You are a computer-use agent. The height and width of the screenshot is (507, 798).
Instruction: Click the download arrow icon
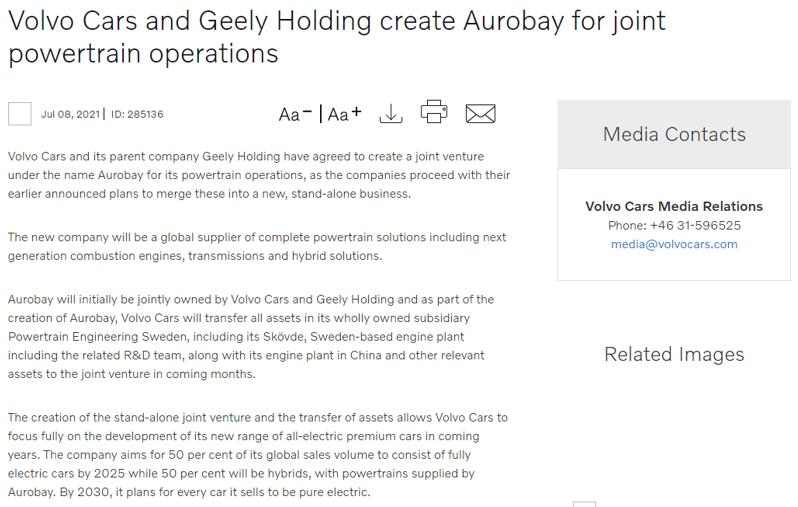click(390, 114)
